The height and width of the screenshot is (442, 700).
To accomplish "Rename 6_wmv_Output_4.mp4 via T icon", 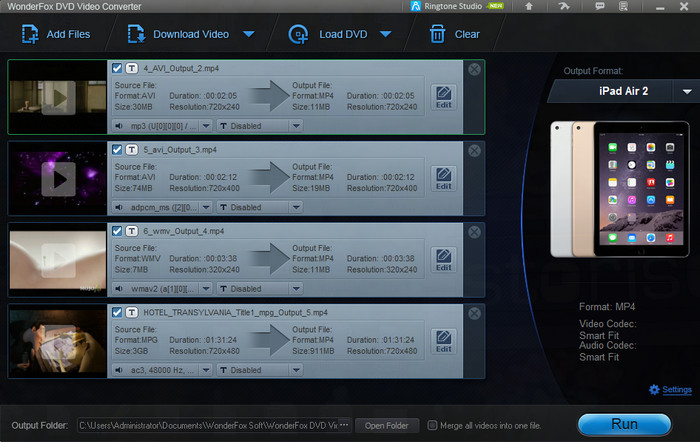I will (x=132, y=231).
